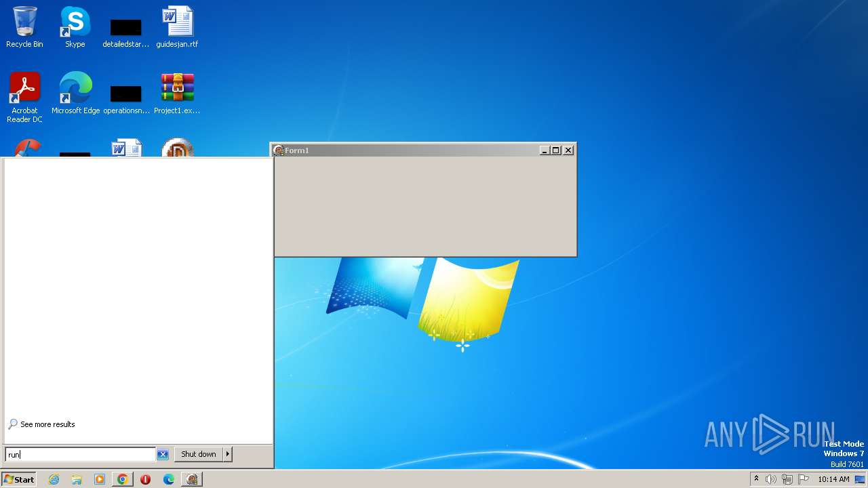Open the network tray icon
The width and height of the screenshot is (868, 488).
787,479
